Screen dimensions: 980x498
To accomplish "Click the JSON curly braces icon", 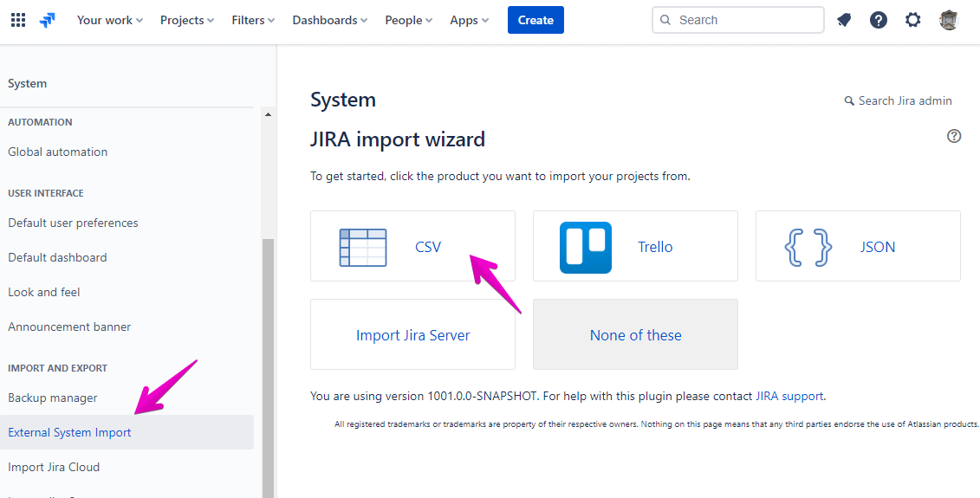I will click(808, 247).
